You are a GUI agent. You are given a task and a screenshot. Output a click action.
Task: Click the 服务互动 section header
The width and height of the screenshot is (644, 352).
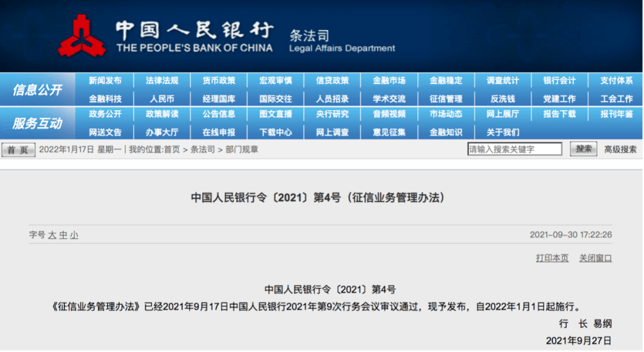[x=37, y=123]
